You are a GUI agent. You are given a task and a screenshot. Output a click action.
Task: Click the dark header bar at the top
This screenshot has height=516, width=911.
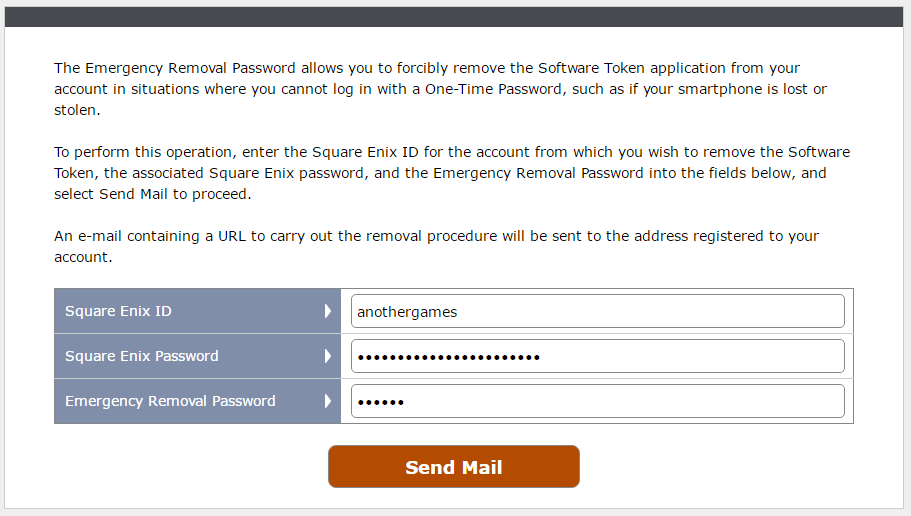click(x=455, y=18)
